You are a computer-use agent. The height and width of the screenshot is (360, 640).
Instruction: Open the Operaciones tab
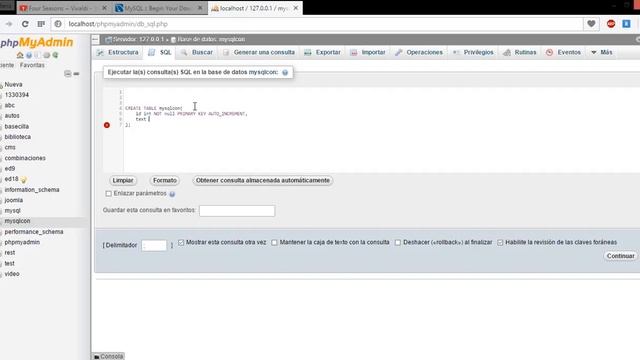tap(419, 53)
